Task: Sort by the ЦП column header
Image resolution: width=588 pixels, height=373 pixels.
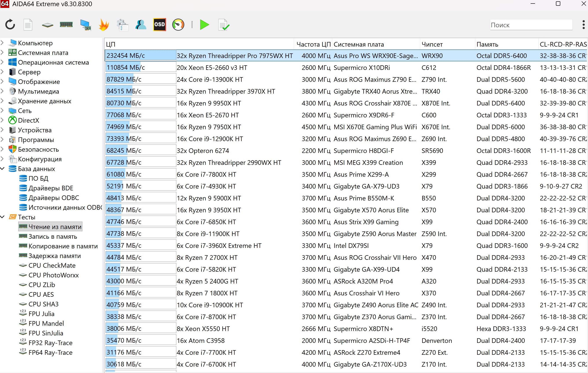Action: 199,44
